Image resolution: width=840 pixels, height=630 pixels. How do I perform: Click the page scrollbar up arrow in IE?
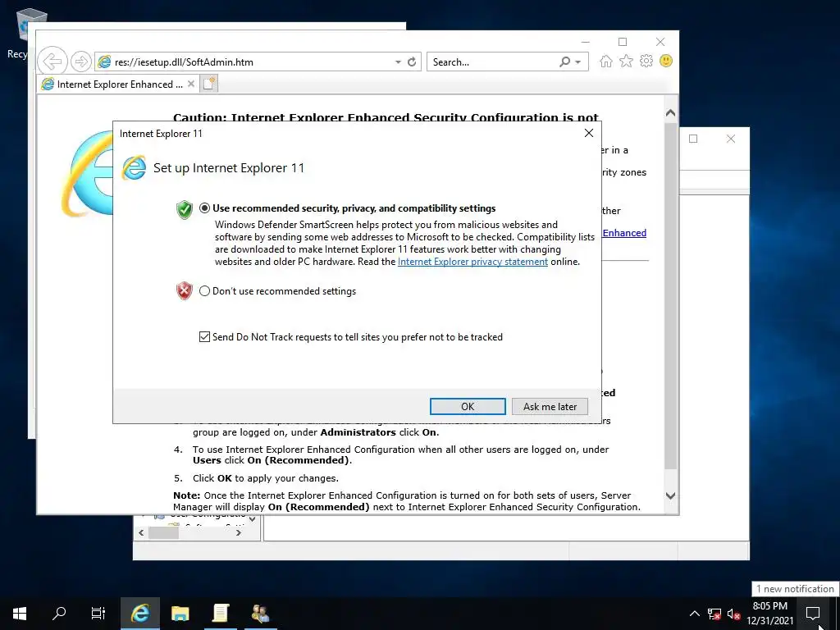coord(671,113)
